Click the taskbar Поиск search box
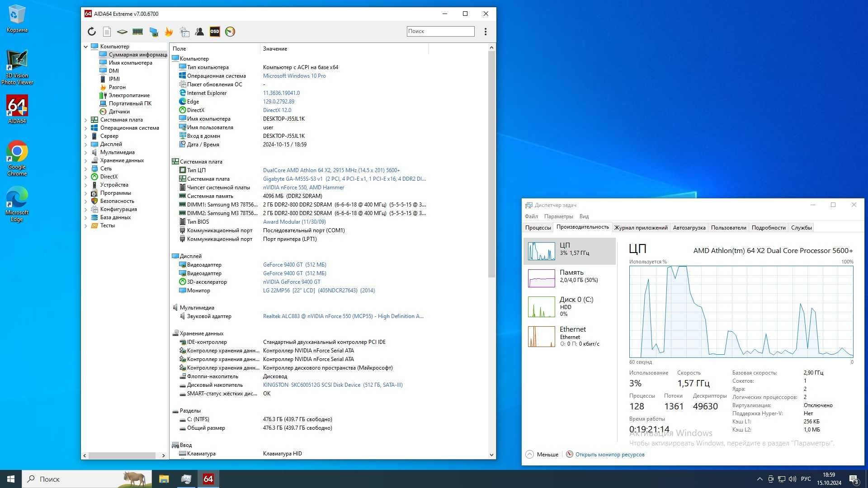The width and height of the screenshot is (868, 488). [x=87, y=479]
